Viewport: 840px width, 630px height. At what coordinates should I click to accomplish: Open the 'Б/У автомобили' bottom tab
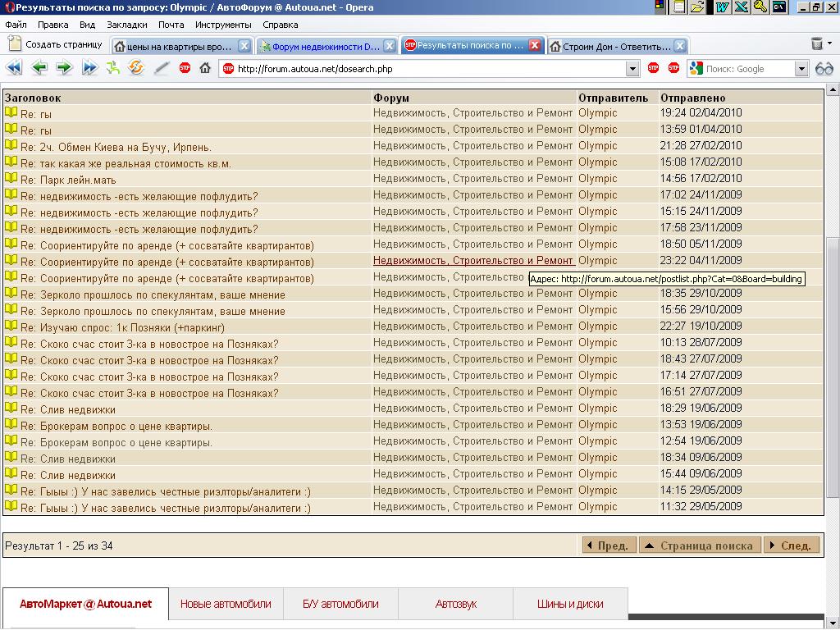click(340, 604)
